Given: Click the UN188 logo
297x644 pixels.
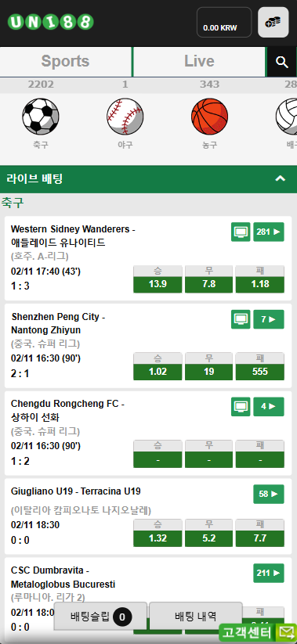Looking at the screenshot, I should (x=51, y=22).
